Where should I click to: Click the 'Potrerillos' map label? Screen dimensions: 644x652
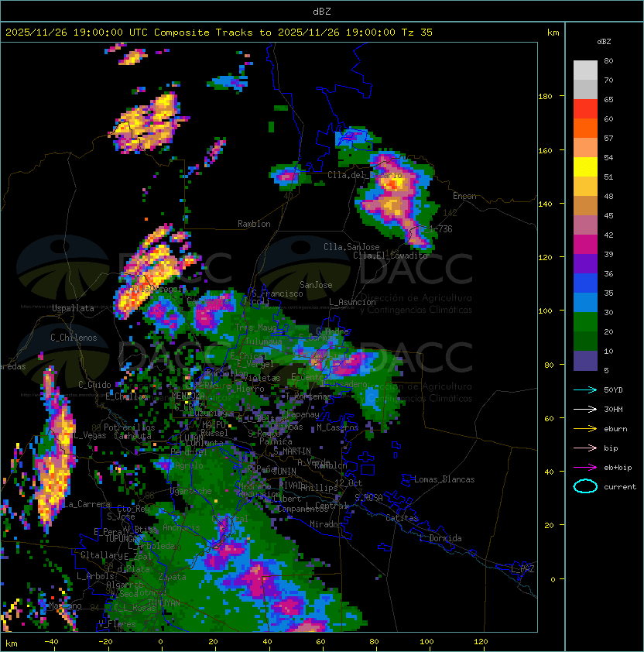click(129, 427)
